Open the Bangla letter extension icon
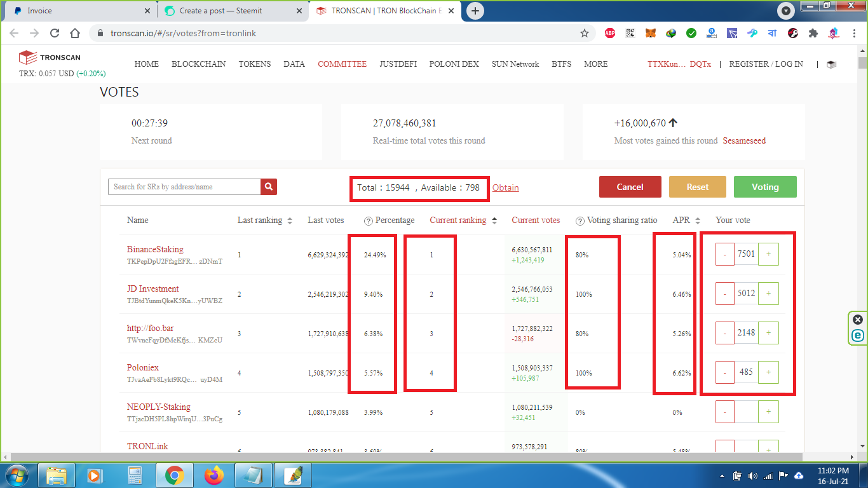 click(773, 33)
